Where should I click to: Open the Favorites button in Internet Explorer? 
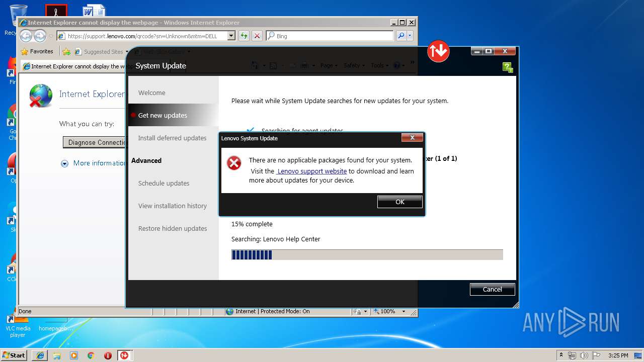[x=37, y=51]
